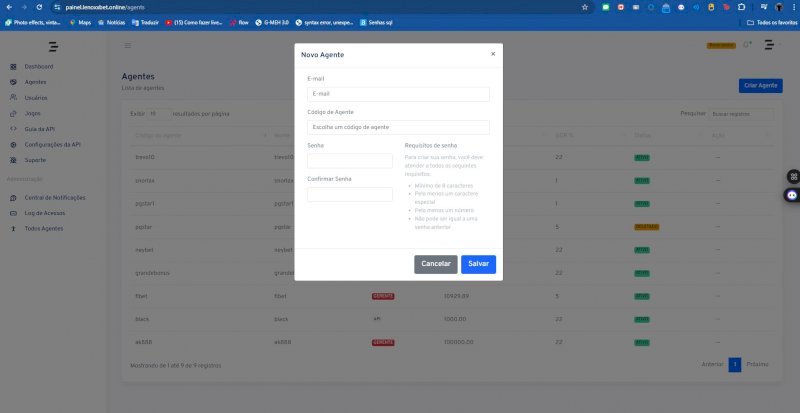Close the Novo Agente dialog with X
The height and width of the screenshot is (413, 800).
pos(493,54)
